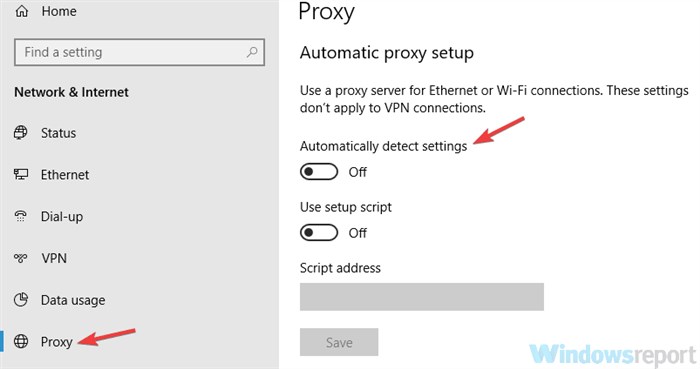Return to Settings Home

pos(59,11)
